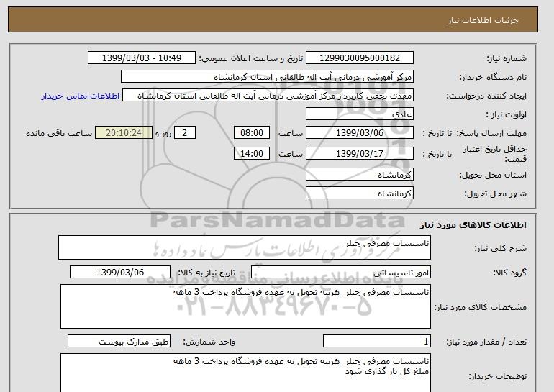554x392 pixels.
Task: Click the نام دستگاه خریدار label
Action: point(493,77)
